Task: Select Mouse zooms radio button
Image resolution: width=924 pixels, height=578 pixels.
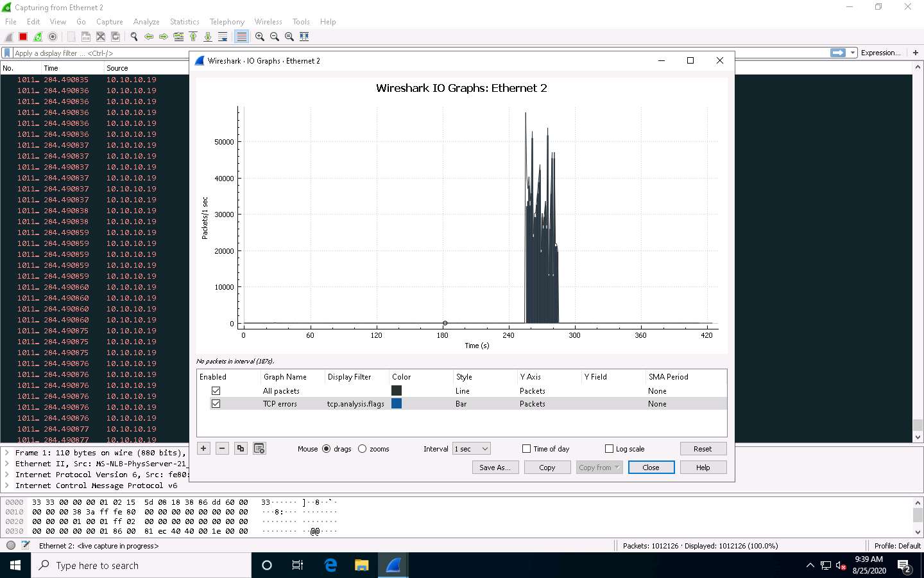Action: click(x=362, y=448)
